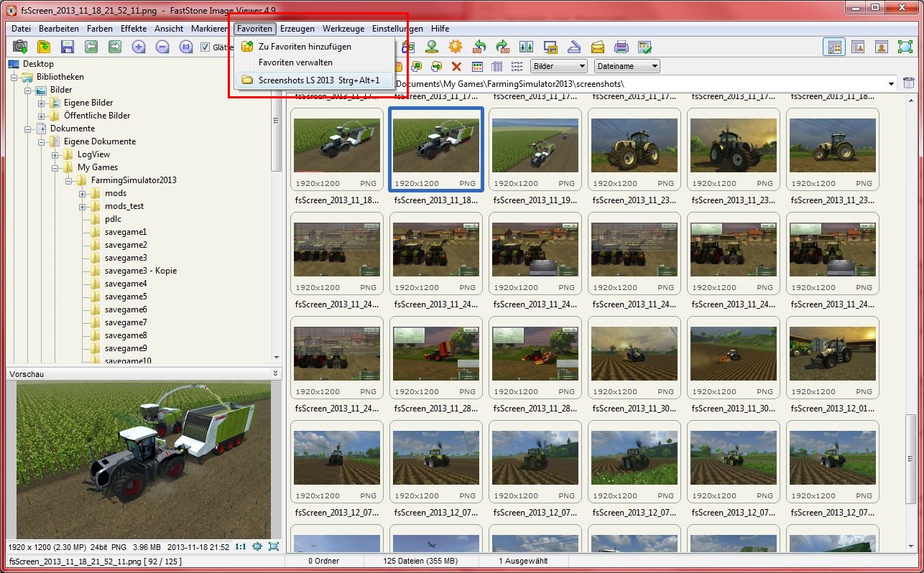
Task: Select savegame3 - Kopie folder in tree
Action: tap(140, 271)
